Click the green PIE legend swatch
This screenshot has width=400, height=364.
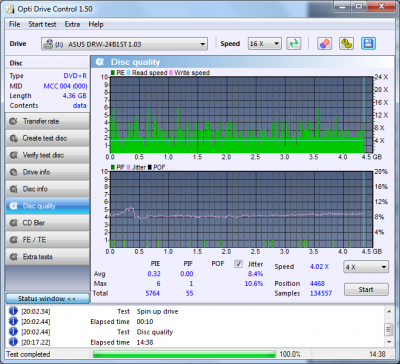(113, 73)
